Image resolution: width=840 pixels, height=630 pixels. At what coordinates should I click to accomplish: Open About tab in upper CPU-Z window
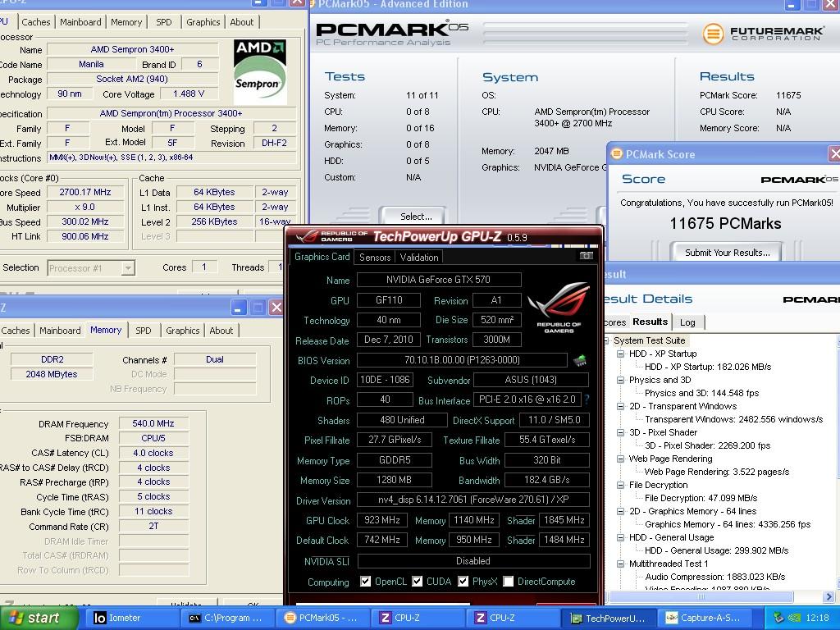pyautogui.click(x=242, y=22)
